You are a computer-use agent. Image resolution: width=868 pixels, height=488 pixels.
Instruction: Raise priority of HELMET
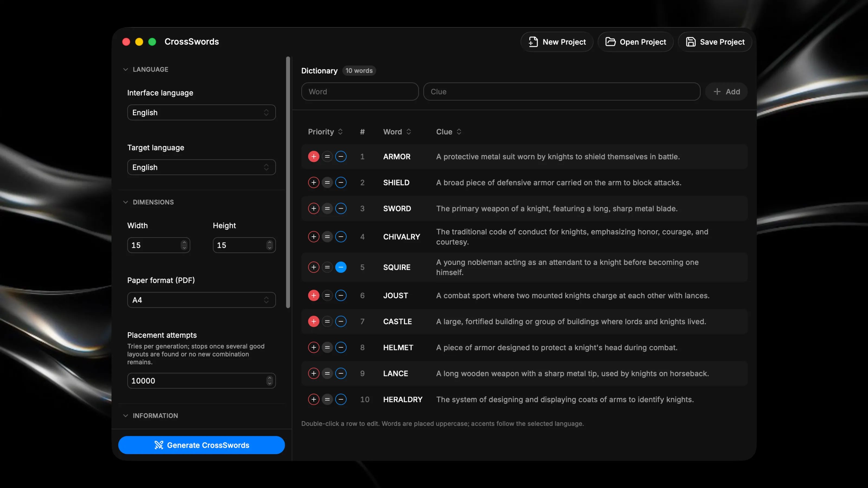pos(313,347)
